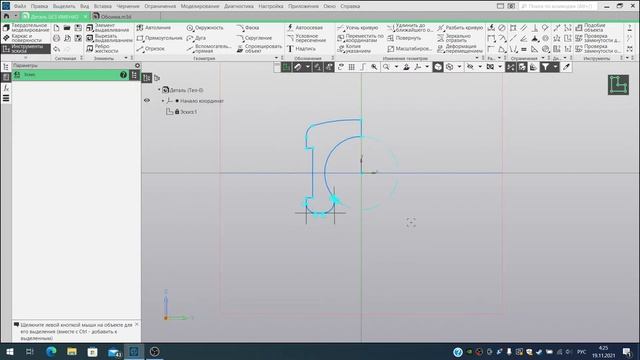
Task: Select the Автолиния tool
Action: (153, 27)
